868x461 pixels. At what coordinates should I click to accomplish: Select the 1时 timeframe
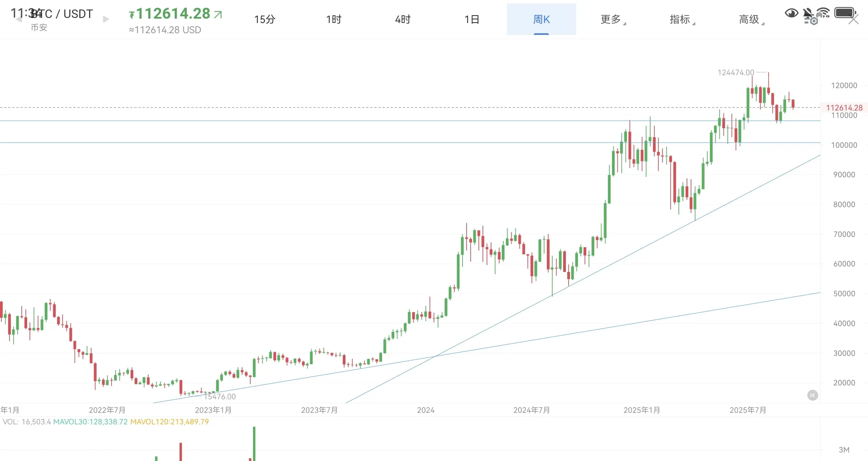334,19
